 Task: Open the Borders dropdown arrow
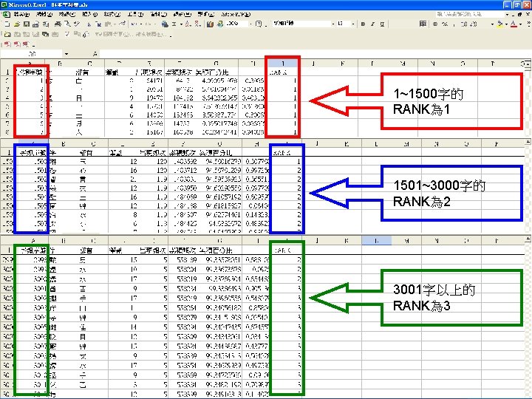coord(492,24)
